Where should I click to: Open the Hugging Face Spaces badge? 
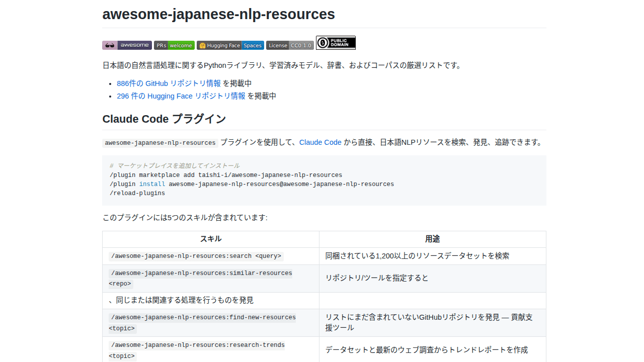pos(230,45)
